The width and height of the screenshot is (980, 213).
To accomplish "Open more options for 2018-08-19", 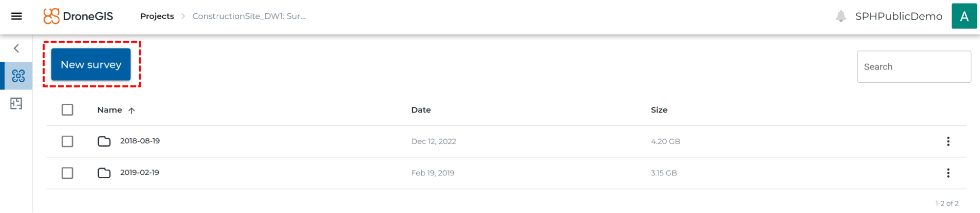I will [948, 142].
